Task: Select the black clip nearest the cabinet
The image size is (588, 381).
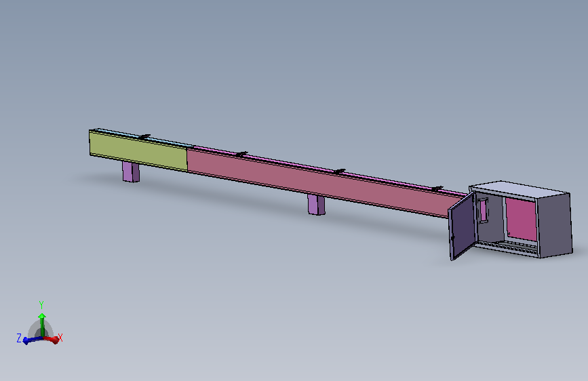Action: [437, 188]
